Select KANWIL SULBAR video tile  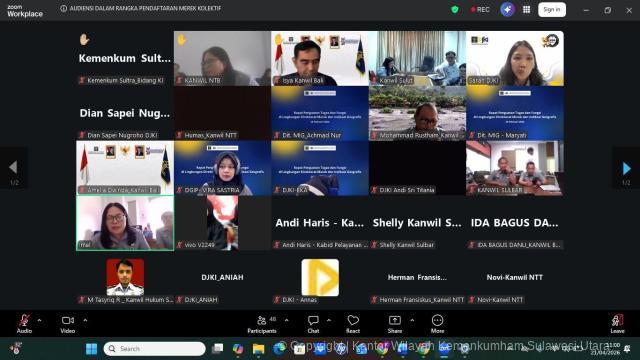(x=515, y=168)
